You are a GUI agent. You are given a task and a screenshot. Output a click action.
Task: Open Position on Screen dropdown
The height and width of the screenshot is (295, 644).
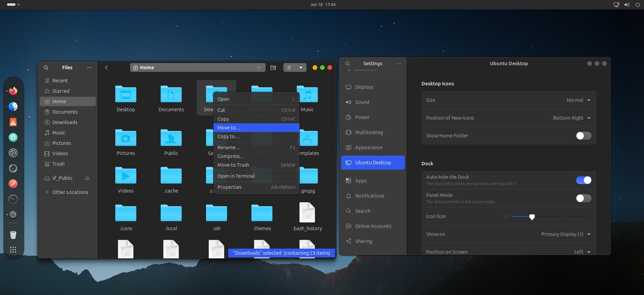[582, 252]
